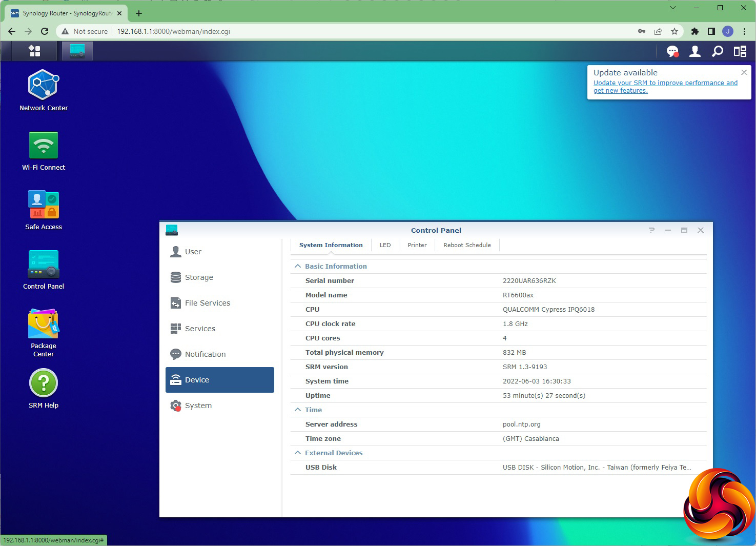Viewport: 756px width, 546px height.
Task: Select User in Control Panel sidebar
Action: (x=220, y=252)
